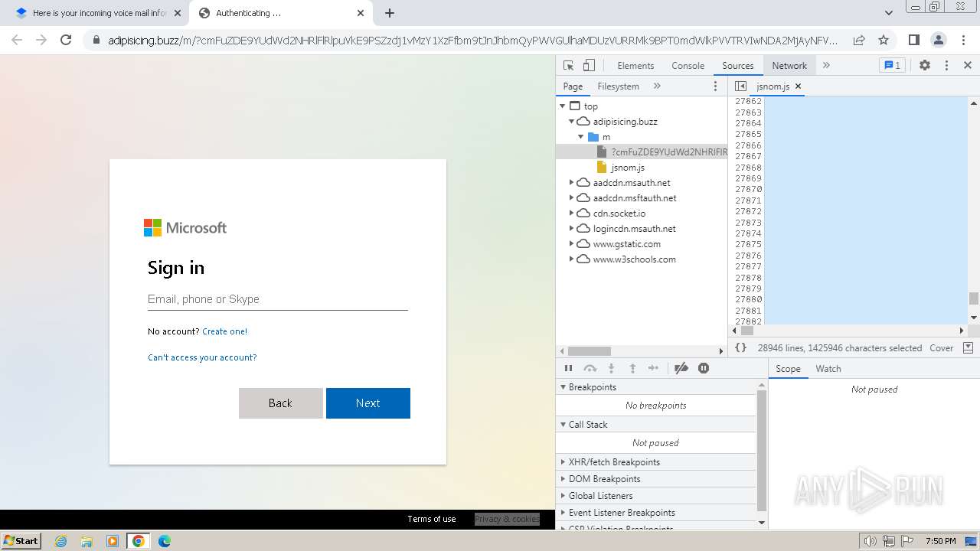Expand the cdn.socket.io node

571,214
